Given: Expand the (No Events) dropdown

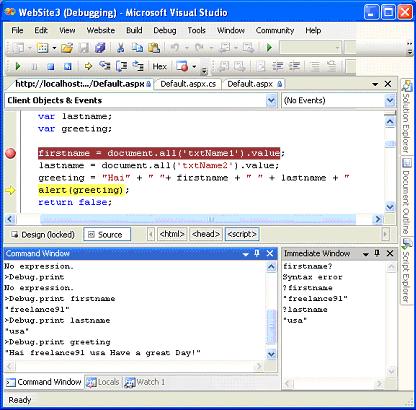Looking at the screenshot, I should [x=390, y=100].
